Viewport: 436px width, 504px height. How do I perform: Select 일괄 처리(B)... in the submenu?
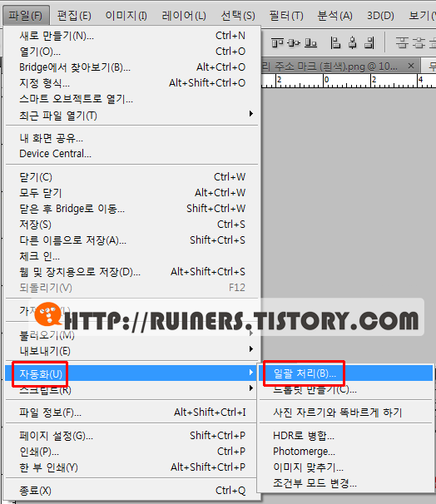tap(346, 373)
